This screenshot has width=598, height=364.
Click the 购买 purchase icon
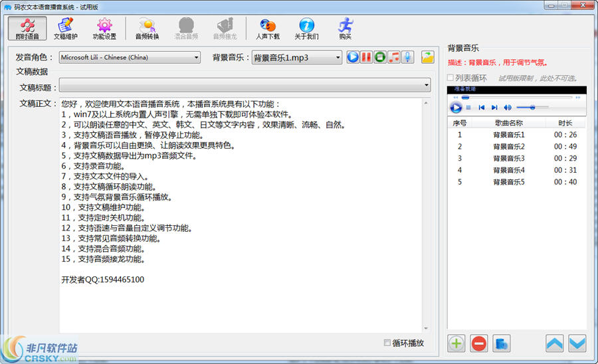[345, 28]
